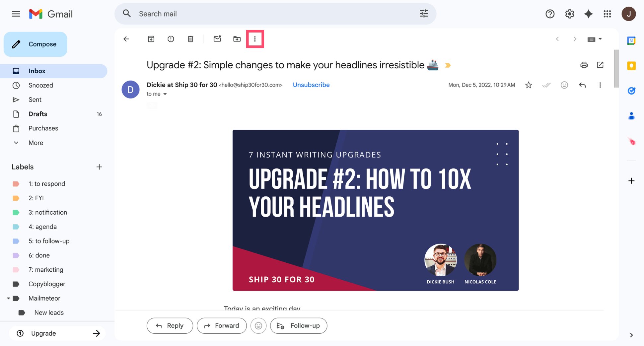This screenshot has height=346, width=644.
Task: Switch to the Sent folder
Action: [x=35, y=100]
